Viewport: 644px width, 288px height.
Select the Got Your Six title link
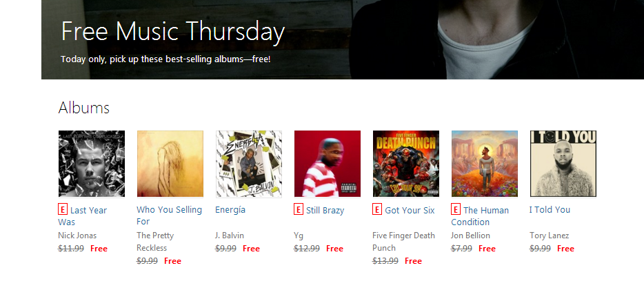(410, 210)
